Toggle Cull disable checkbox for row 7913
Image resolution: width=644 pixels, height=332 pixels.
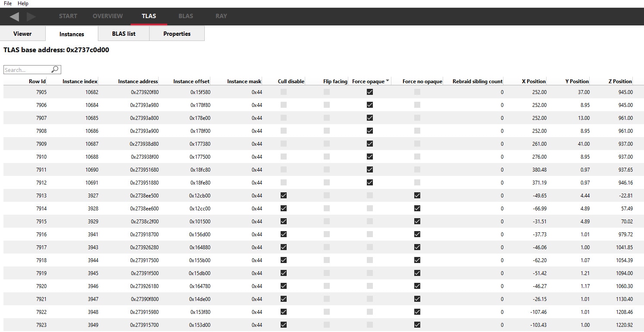[284, 195]
